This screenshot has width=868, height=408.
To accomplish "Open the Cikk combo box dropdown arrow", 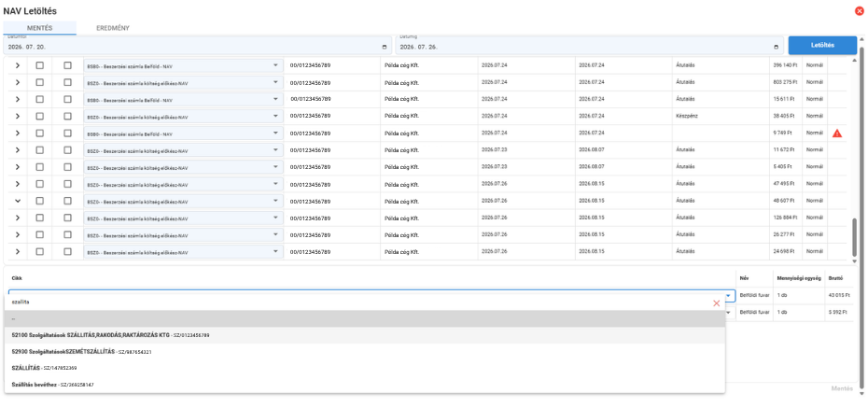I will [729, 296].
